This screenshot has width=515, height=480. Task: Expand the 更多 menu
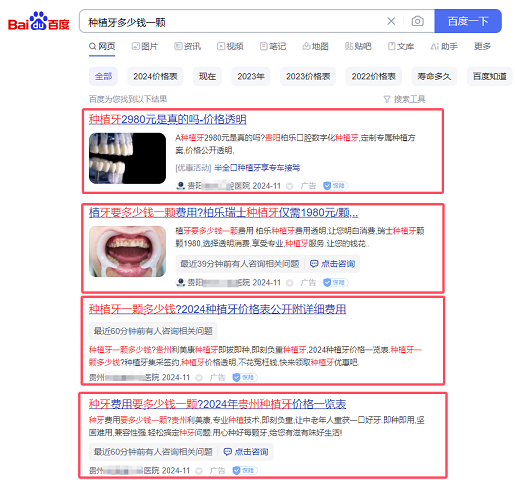482,46
